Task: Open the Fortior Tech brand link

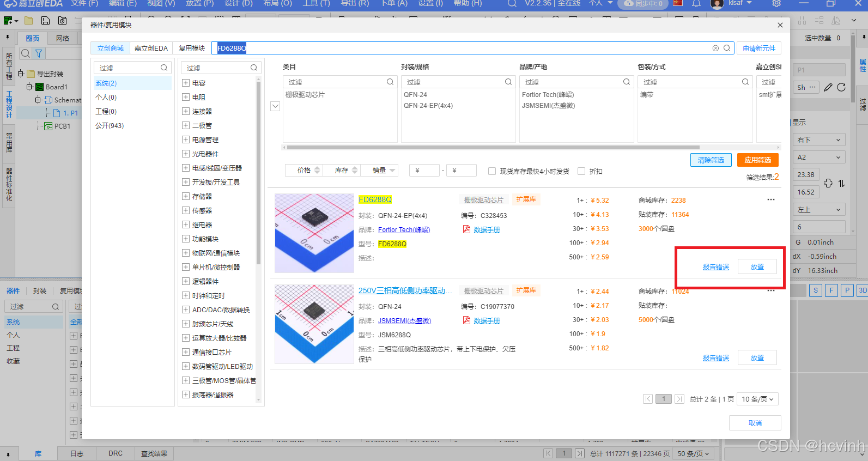Action: 404,230
